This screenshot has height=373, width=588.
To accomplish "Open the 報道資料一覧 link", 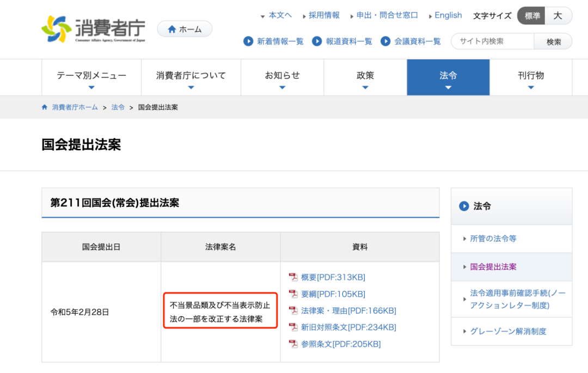I will [348, 41].
